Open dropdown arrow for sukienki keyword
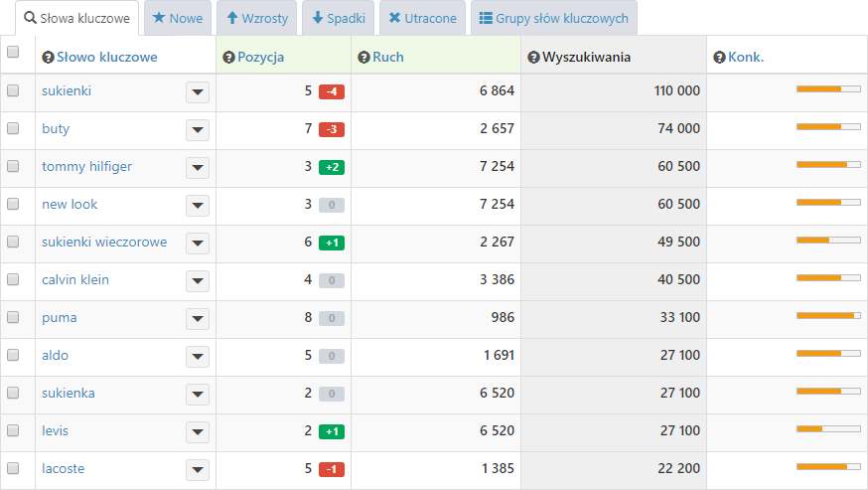This screenshot has height=490, width=868. click(x=197, y=92)
